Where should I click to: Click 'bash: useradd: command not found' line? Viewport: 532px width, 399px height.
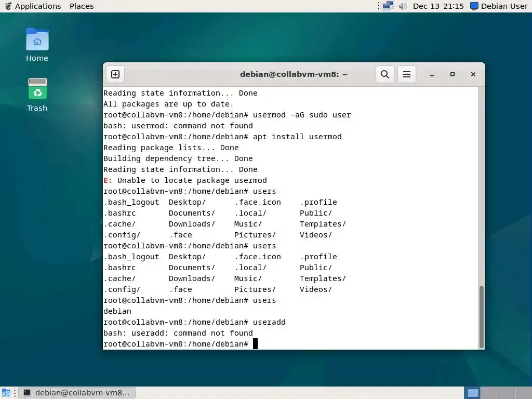tap(178, 333)
